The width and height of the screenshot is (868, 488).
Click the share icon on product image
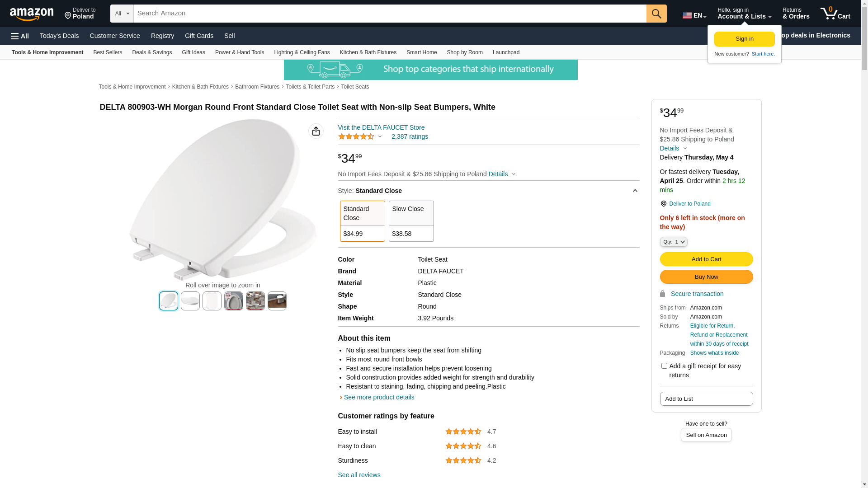pyautogui.click(x=316, y=131)
